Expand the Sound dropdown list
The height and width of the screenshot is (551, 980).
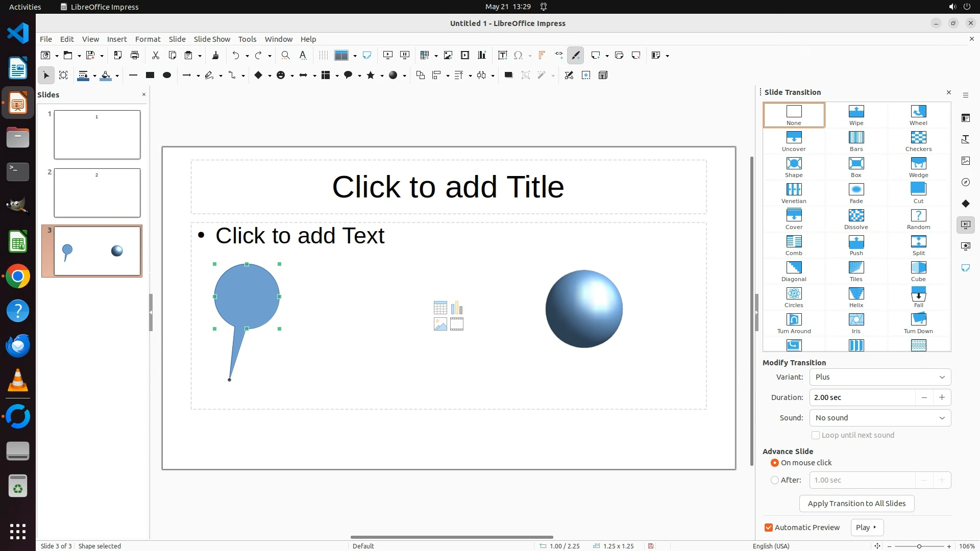click(880, 418)
